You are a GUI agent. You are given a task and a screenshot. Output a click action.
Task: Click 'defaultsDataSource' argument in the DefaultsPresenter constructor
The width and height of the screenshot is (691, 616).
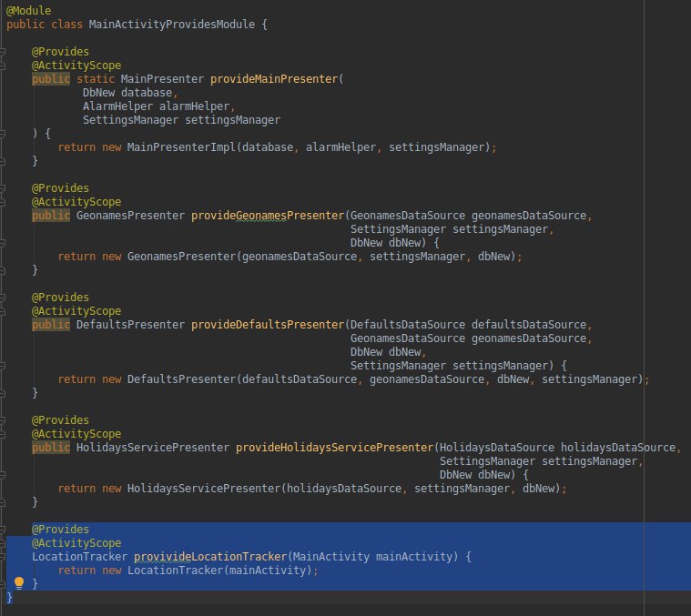click(x=300, y=379)
